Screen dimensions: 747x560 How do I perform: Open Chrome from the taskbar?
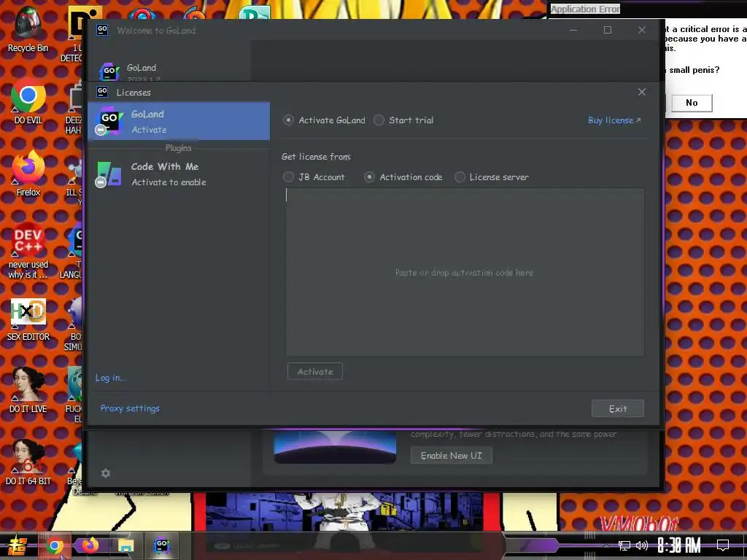click(54, 545)
